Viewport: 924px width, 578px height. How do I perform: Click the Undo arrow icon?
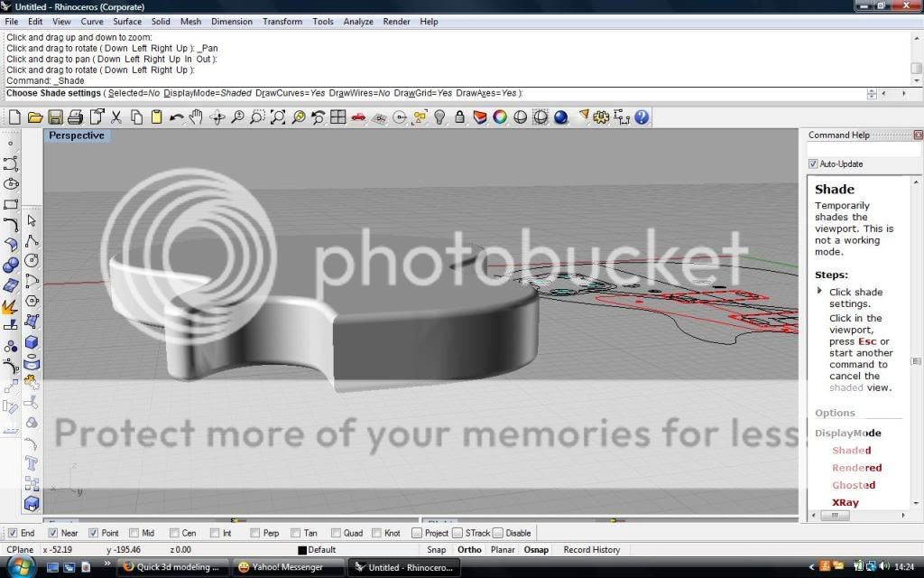point(176,117)
